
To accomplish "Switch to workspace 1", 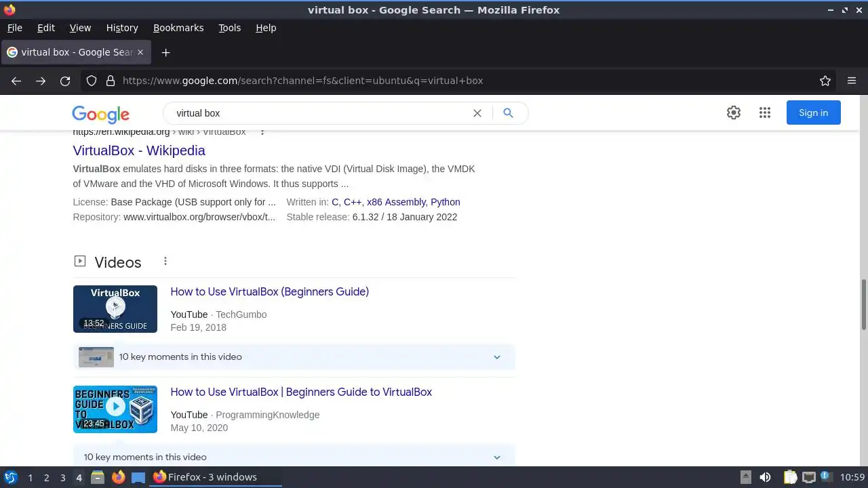I will [30, 478].
